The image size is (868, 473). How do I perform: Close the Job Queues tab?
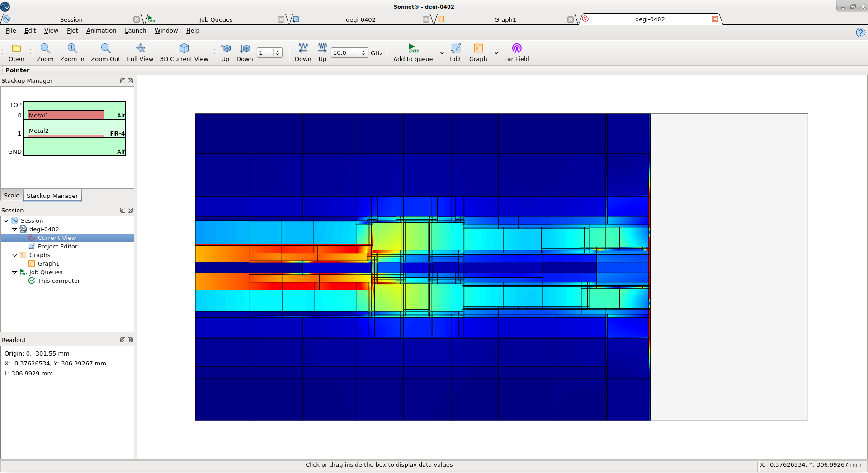(x=281, y=19)
